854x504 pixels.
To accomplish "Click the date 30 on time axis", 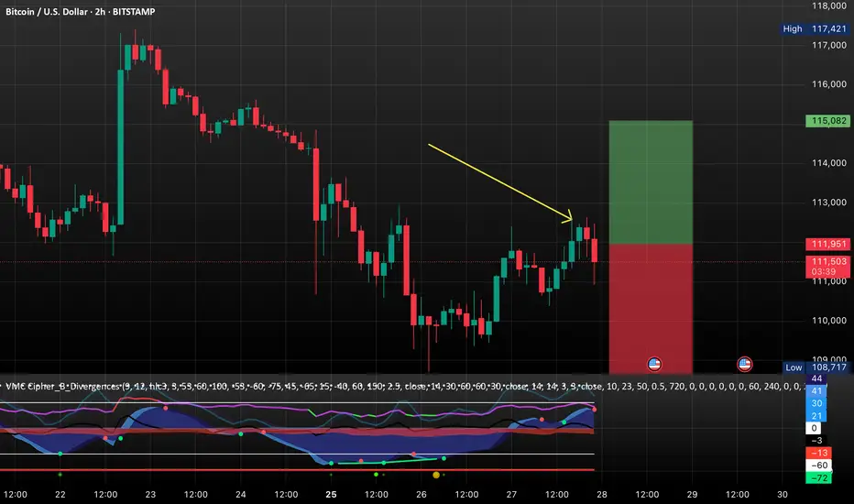I will coord(783,495).
